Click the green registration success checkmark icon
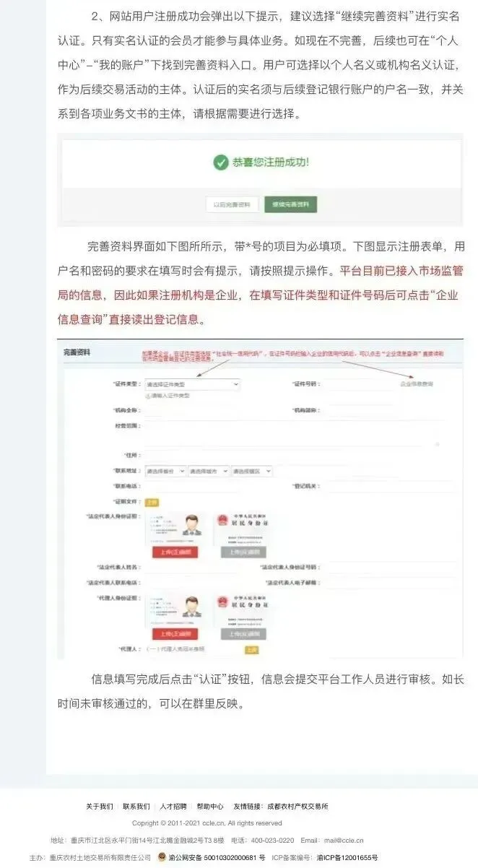478x868 pixels. (220, 163)
